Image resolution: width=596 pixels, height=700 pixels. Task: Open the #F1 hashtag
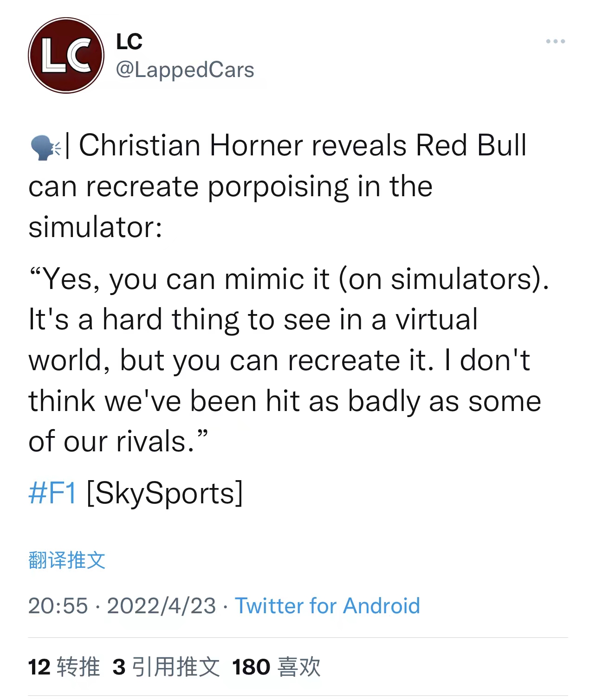tap(52, 493)
